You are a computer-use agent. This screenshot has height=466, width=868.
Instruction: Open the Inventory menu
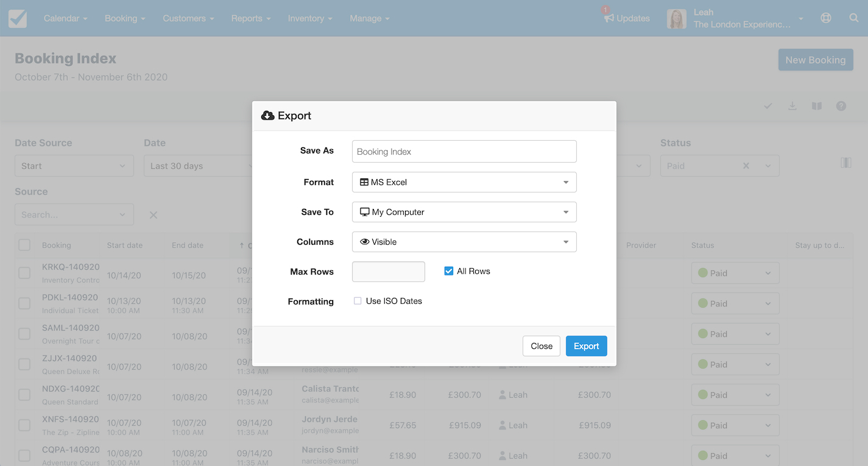(x=310, y=18)
